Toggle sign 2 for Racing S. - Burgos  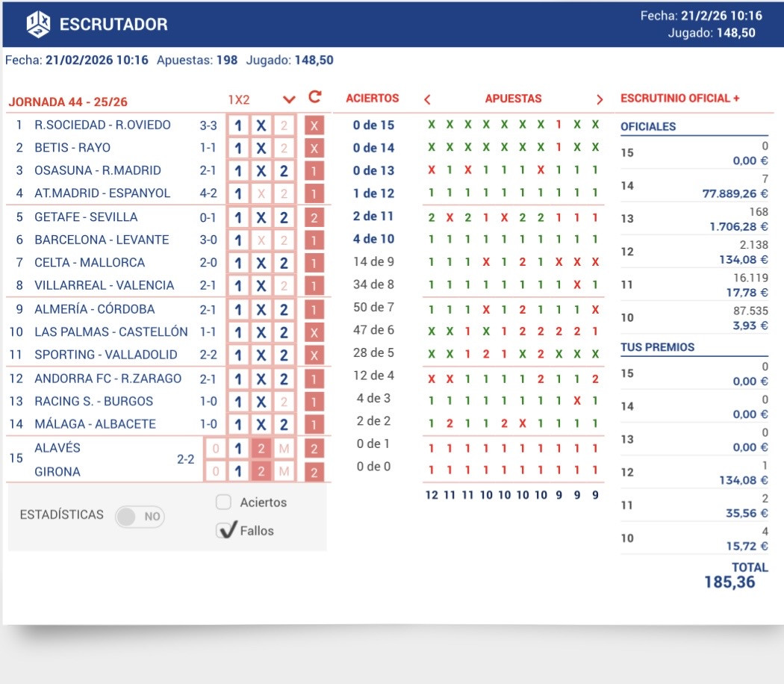(x=284, y=402)
